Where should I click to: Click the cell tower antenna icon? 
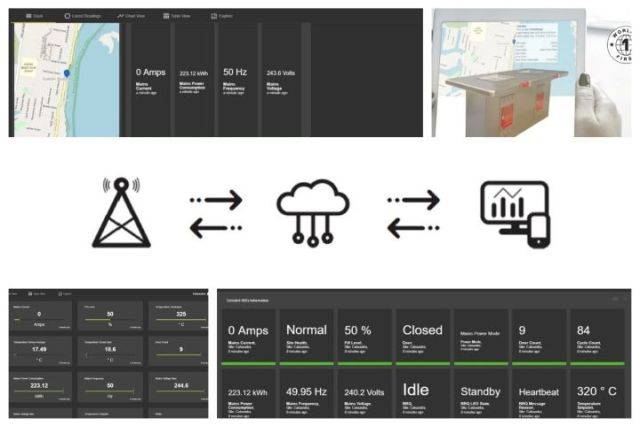pos(121,212)
